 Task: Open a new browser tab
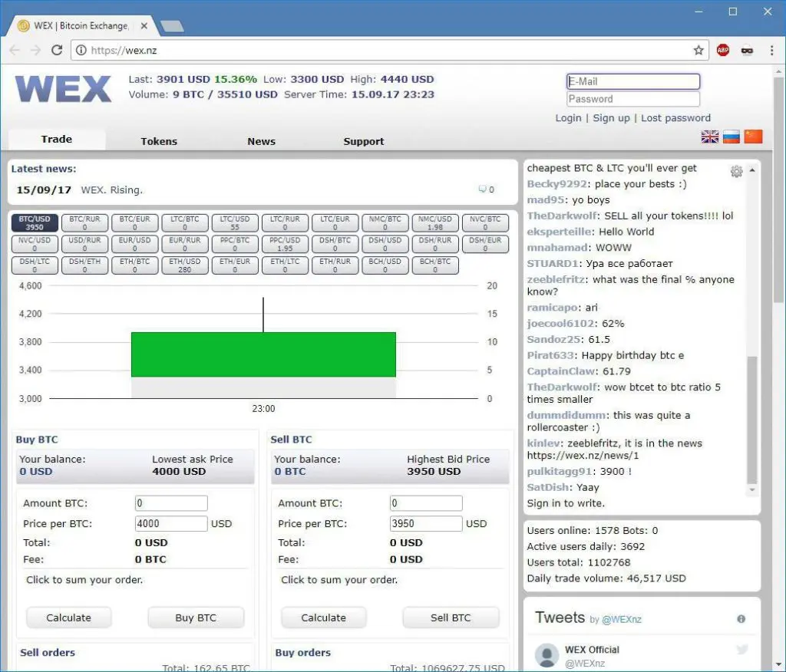point(172,26)
